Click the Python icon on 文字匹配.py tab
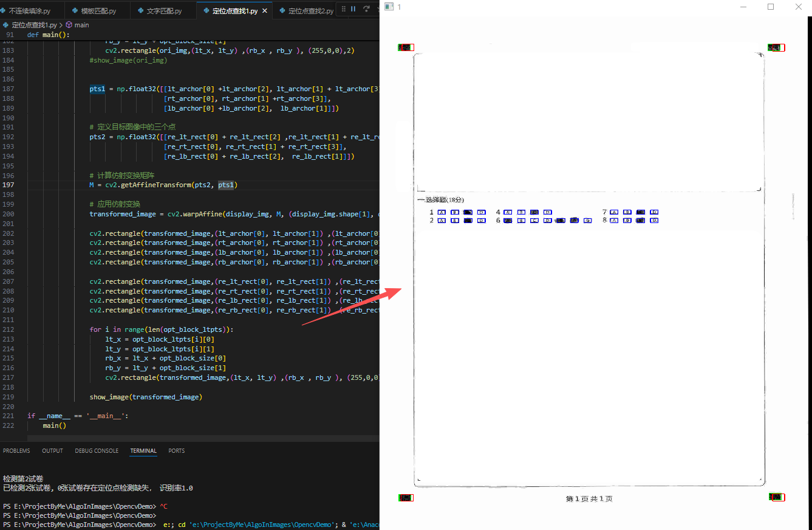Image resolution: width=812 pixels, height=530 pixels. (141, 11)
